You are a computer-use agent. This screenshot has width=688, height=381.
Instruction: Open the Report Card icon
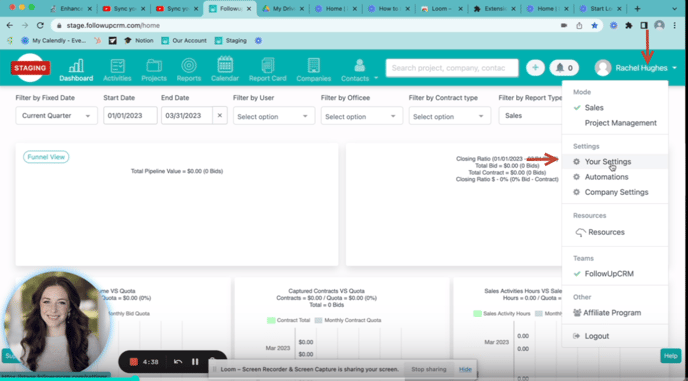click(x=268, y=70)
